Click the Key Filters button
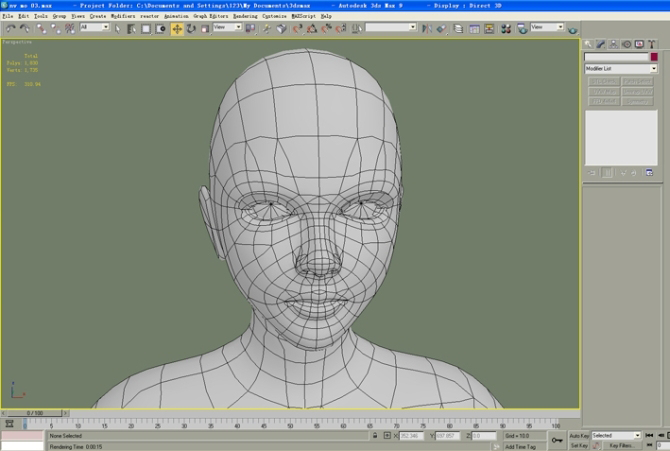670x451 pixels. point(621,445)
